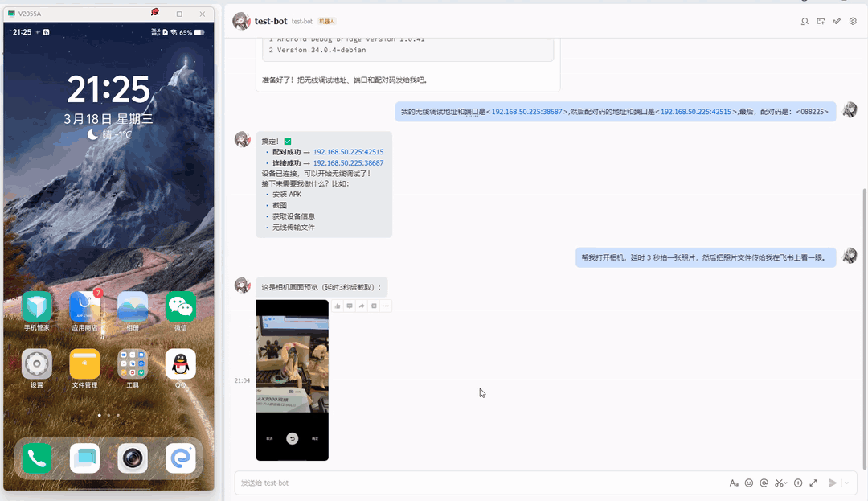Viewport: 868px width, 501px height.
Task: Click the 192.168.50.225:38687 connection success link
Action: tap(348, 163)
